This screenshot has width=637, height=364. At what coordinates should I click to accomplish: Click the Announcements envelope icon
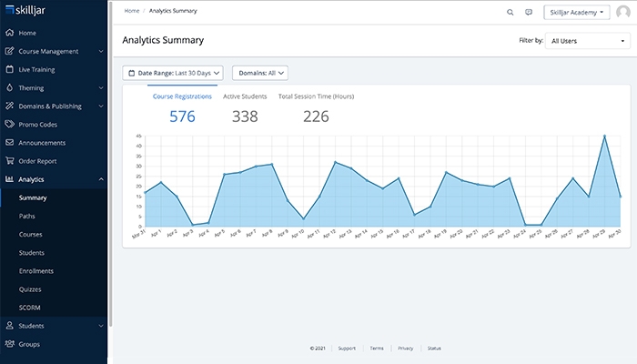coord(10,143)
